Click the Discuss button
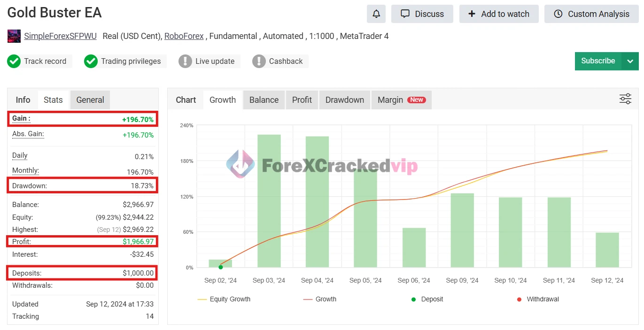Screen dimensions: 644x330 (x=422, y=14)
